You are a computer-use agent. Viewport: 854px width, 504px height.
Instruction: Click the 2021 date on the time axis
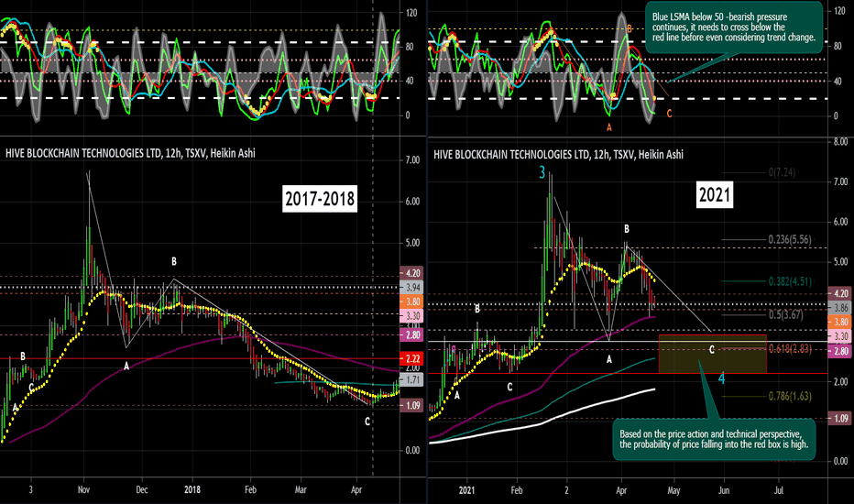(466, 490)
